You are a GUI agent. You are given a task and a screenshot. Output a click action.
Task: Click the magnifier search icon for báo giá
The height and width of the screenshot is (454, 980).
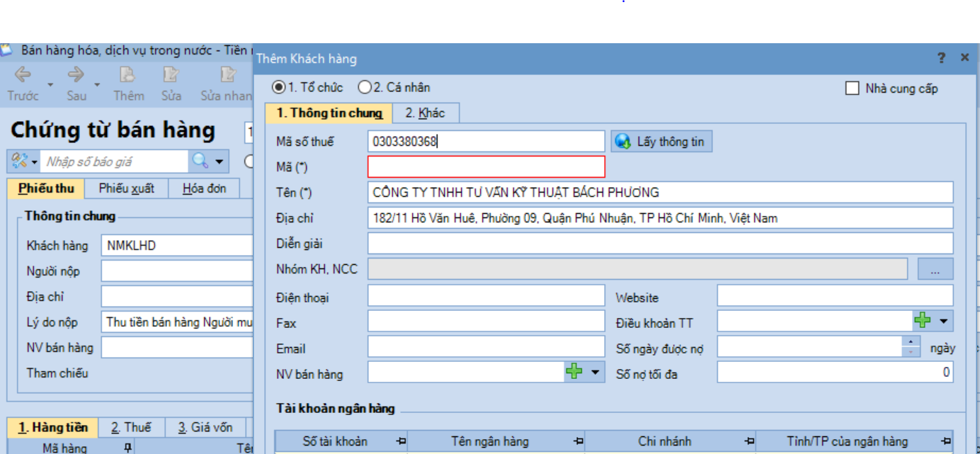200,161
